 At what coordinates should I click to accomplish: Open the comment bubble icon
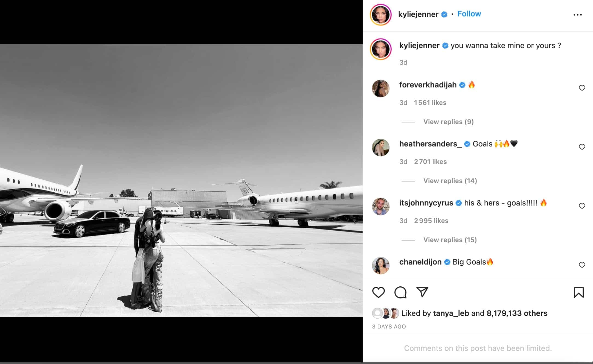pyautogui.click(x=400, y=292)
